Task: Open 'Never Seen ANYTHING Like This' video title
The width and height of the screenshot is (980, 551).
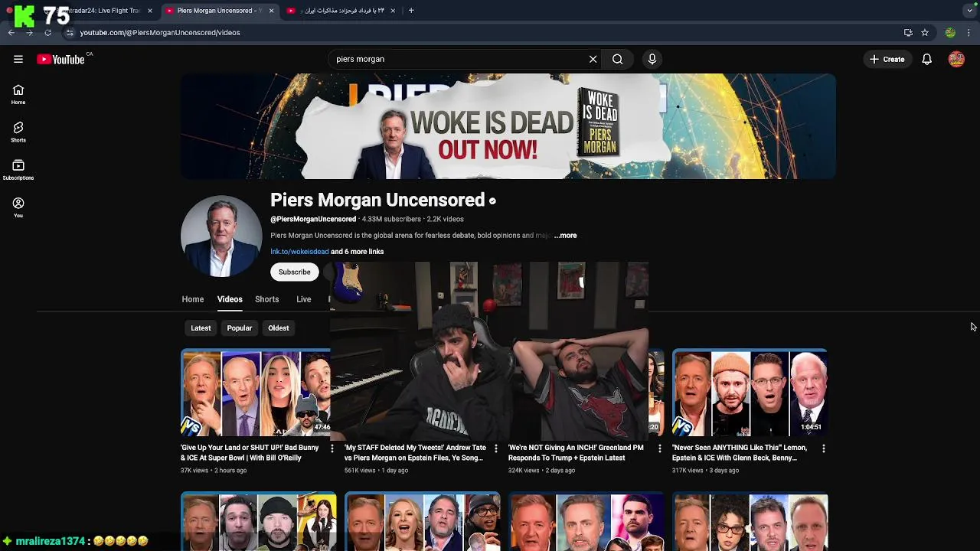Action: click(740, 452)
